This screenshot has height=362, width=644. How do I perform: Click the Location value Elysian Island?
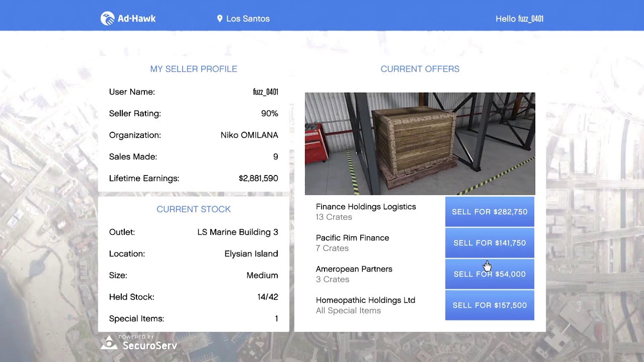(x=251, y=254)
